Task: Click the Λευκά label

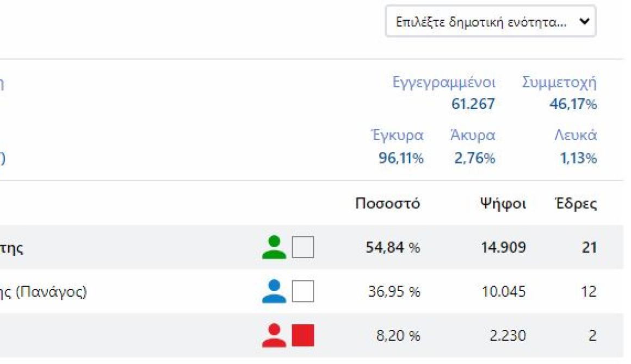Action: (x=575, y=135)
